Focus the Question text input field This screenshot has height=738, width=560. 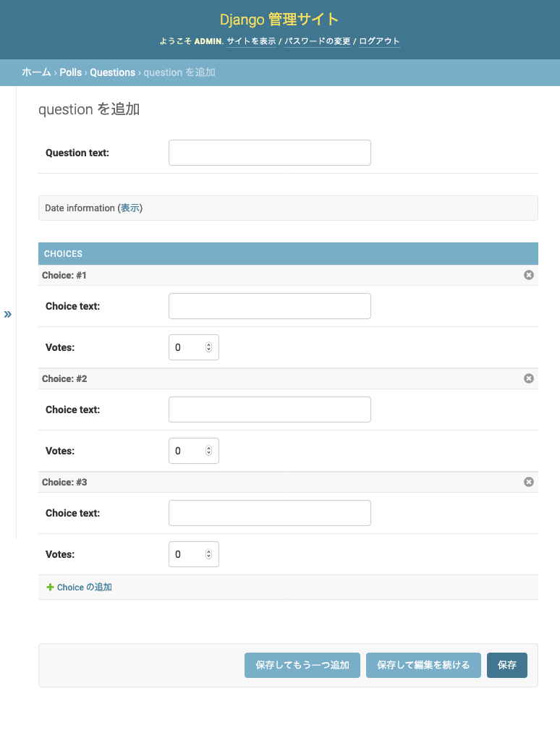[x=269, y=153]
